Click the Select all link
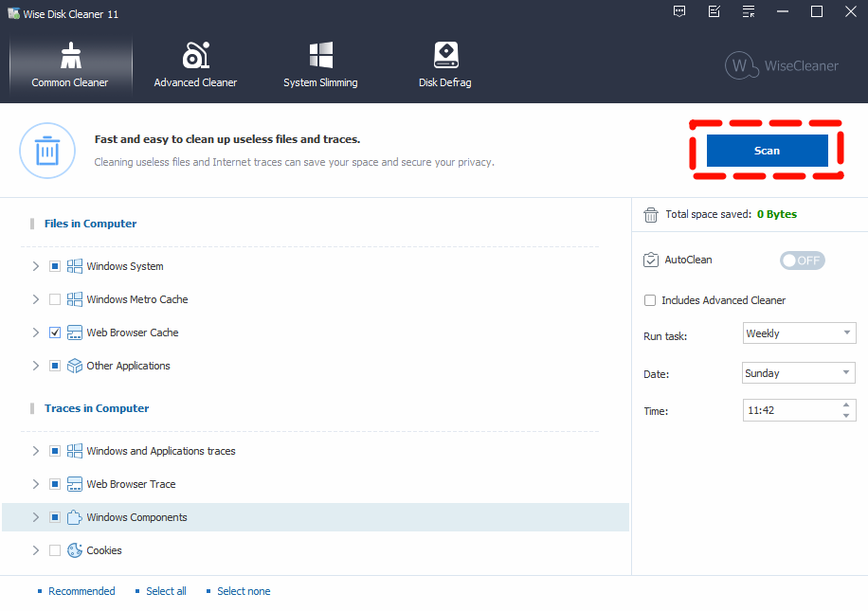Viewport: 868px width, 611px height. (x=166, y=591)
